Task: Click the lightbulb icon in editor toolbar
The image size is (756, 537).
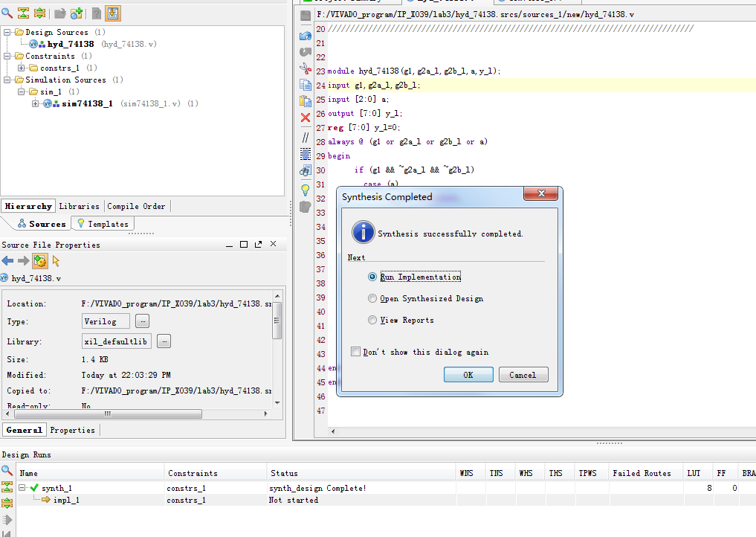Action: tap(305, 190)
